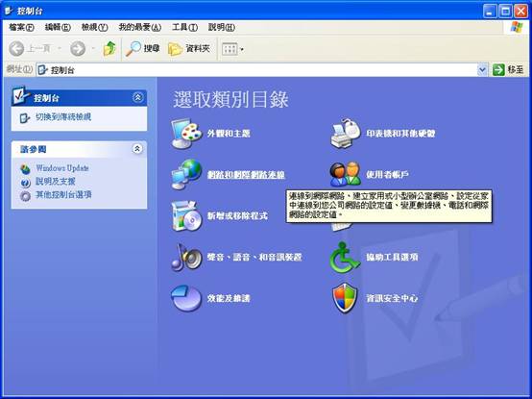Click the 印表機和其他硬體 category link
Image resolution: width=532 pixels, height=399 pixels.
[x=400, y=133]
